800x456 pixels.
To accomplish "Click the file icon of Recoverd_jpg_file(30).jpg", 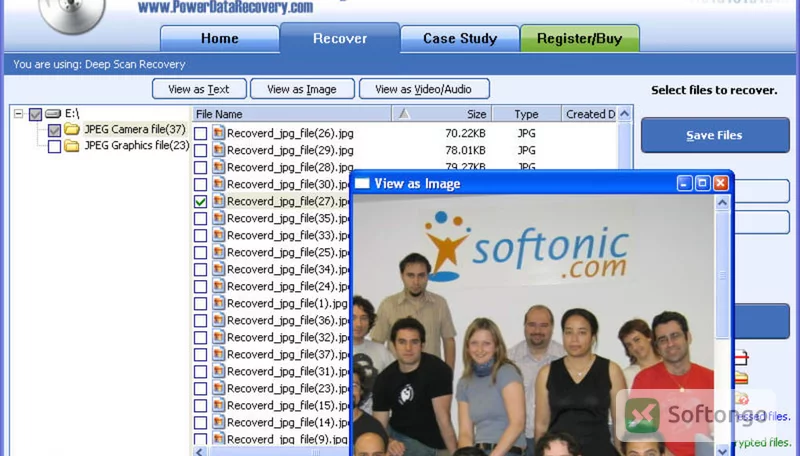I will pyautogui.click(x=218, y=184).
